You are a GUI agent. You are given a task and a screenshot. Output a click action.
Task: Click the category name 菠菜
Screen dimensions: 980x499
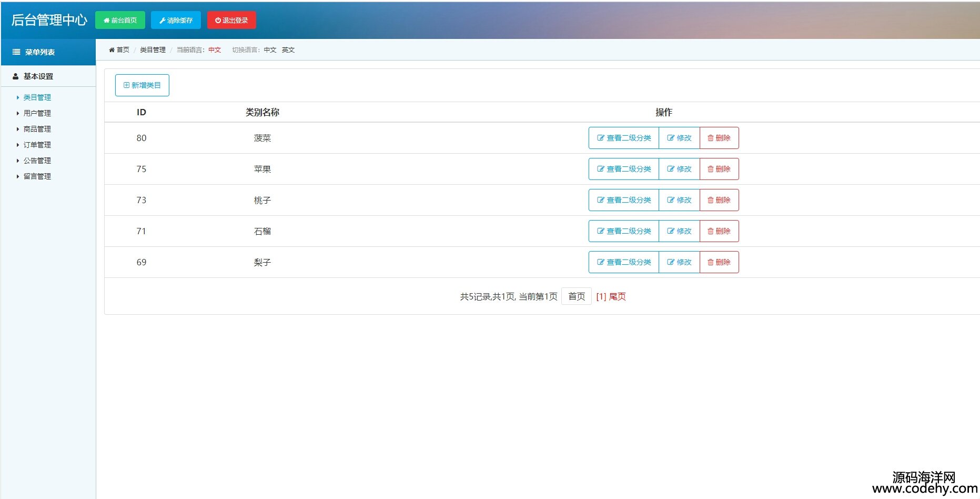pos(262,138)
